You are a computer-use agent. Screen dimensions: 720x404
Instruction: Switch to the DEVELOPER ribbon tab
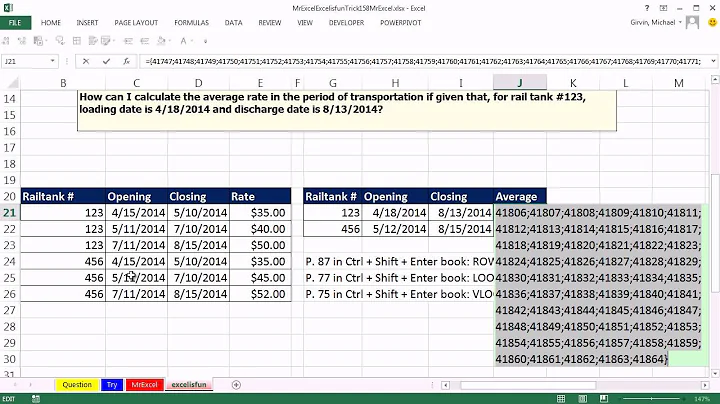(346, 22)
